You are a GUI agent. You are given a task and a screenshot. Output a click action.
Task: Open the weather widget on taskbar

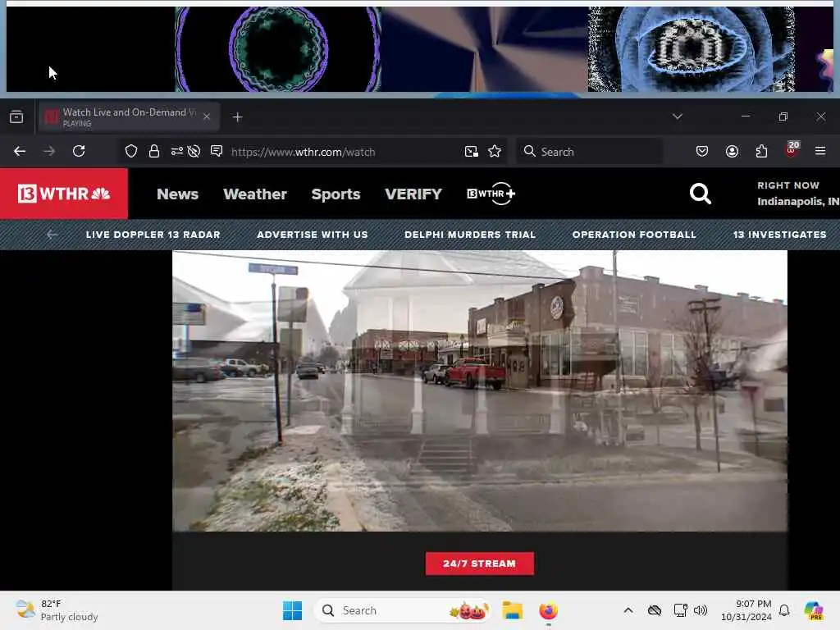click(x=57, y=610)
